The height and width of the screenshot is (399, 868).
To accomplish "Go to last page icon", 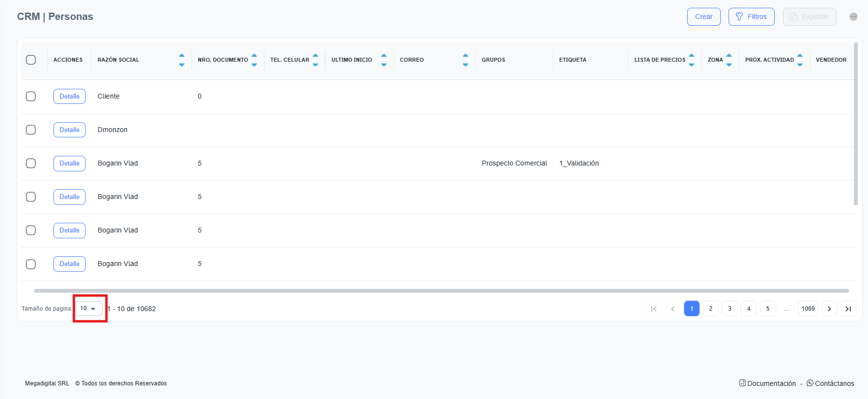I will pyautogui.click(x=848, y=309).
